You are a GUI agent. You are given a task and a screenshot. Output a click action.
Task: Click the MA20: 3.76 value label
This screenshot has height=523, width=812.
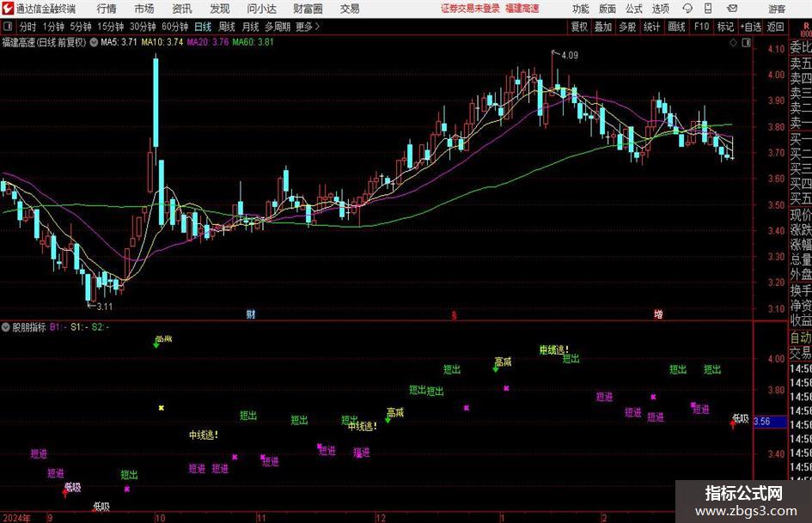tap(208, 42)
